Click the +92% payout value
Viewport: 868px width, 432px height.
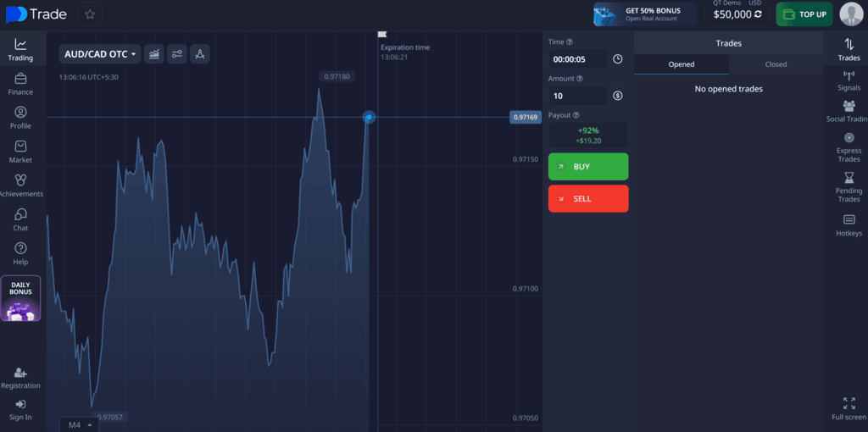(588, 130)
